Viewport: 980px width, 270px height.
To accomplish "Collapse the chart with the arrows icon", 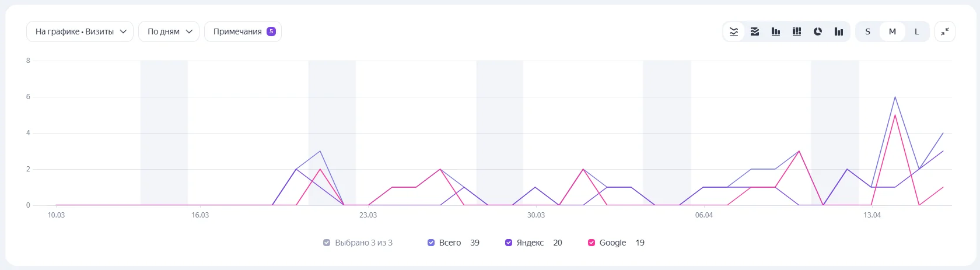I will (945, 31).
